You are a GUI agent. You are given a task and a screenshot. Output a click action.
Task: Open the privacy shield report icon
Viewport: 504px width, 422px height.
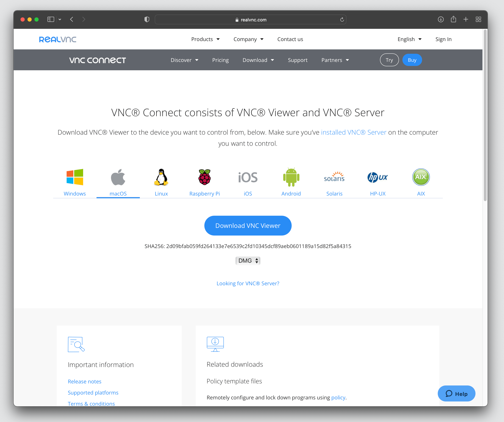tap(147, 19)
